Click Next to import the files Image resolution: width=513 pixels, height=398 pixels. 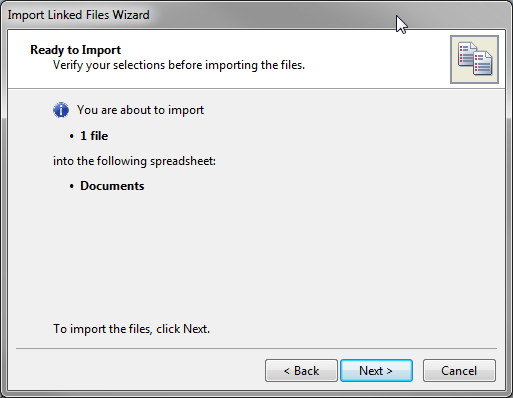click(376, 370)
